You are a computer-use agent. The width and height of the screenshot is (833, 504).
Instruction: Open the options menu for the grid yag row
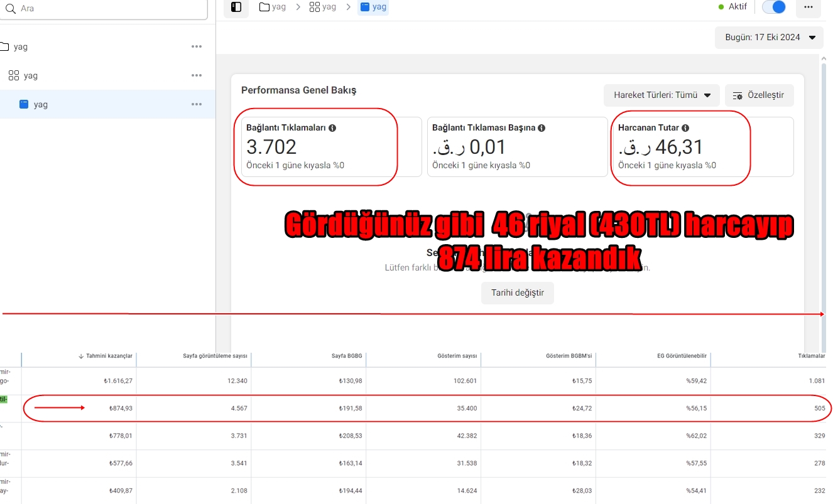197,75
